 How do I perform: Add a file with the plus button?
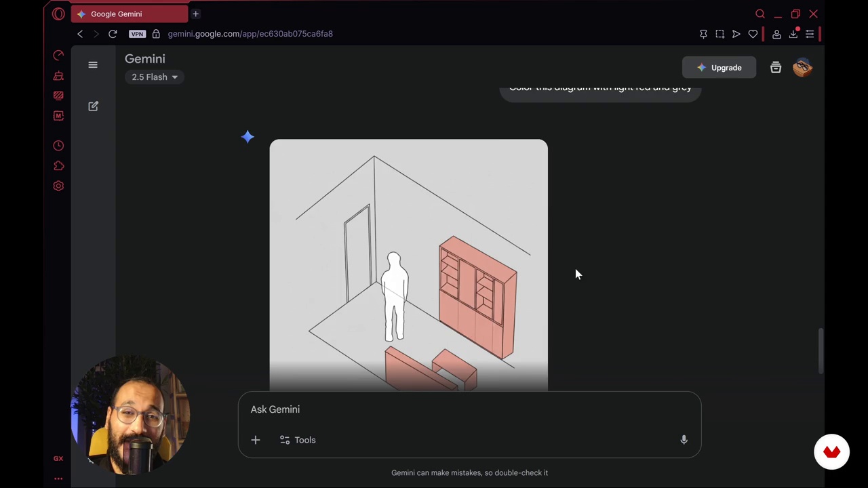[256, 440]
